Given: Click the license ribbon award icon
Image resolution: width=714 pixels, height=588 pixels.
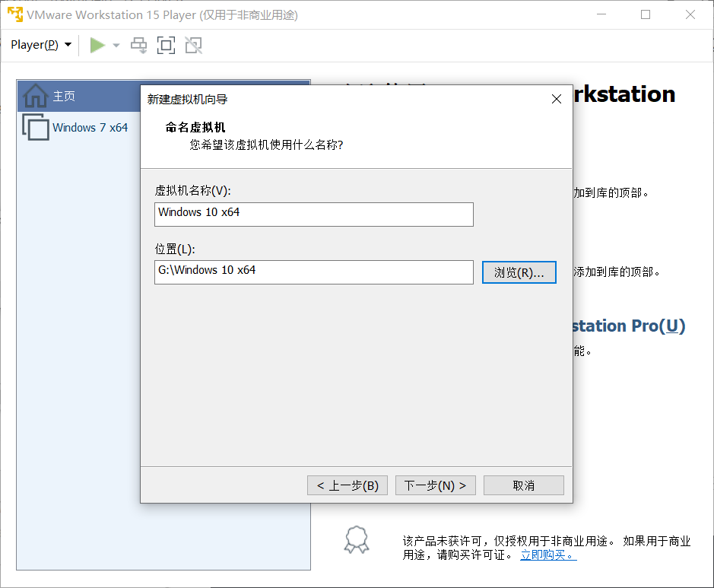Looking at the screenshot, I should click(357, 540).
